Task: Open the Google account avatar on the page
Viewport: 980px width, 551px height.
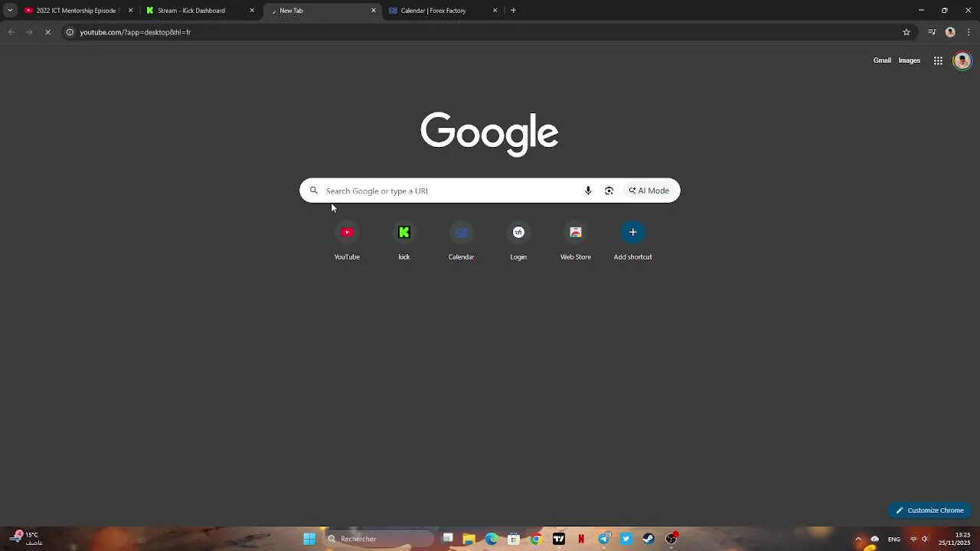Action: [x=962, y=60]
